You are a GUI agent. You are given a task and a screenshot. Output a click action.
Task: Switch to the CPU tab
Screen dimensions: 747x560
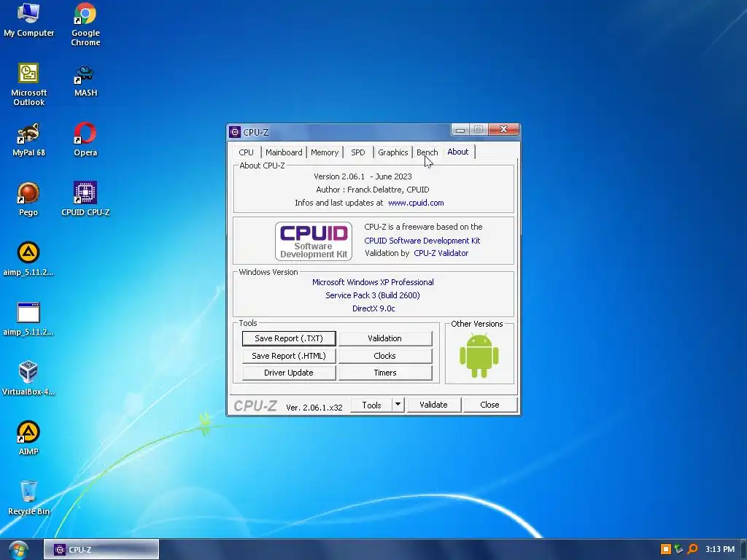247,152
